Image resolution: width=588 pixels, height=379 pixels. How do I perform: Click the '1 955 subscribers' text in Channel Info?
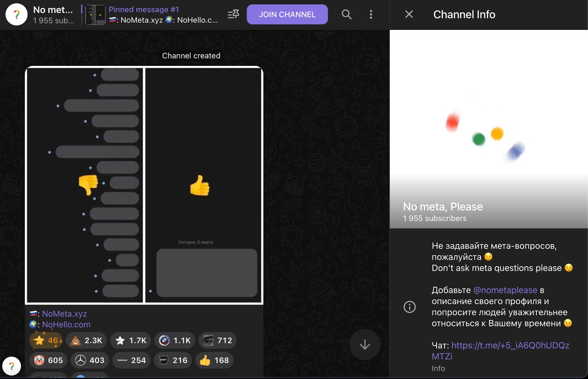tap(435, 218)
